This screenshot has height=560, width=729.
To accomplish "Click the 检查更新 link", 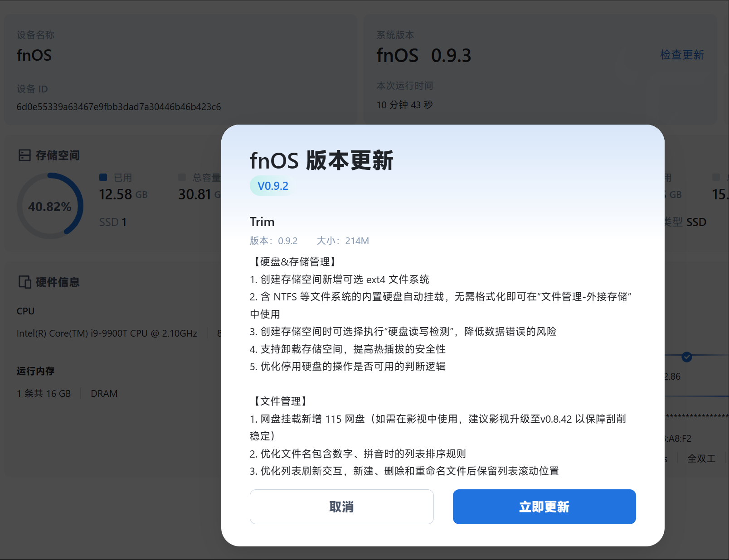I will (682, 55).
